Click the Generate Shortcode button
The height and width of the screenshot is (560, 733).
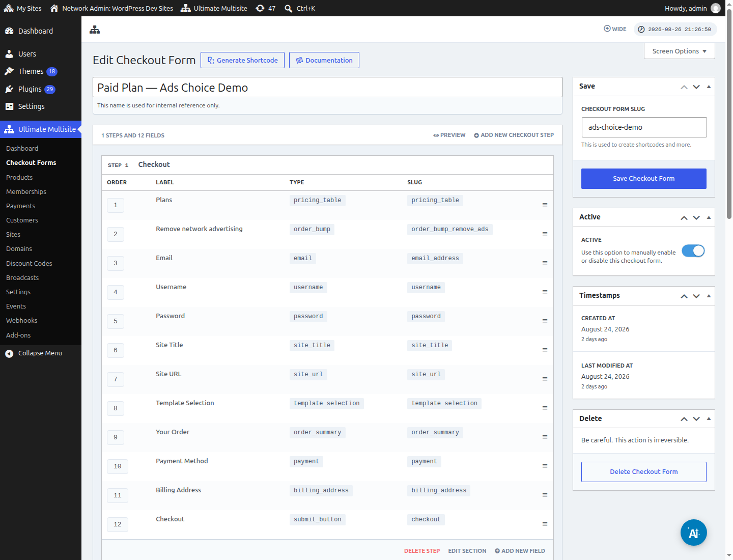[242, 60]
